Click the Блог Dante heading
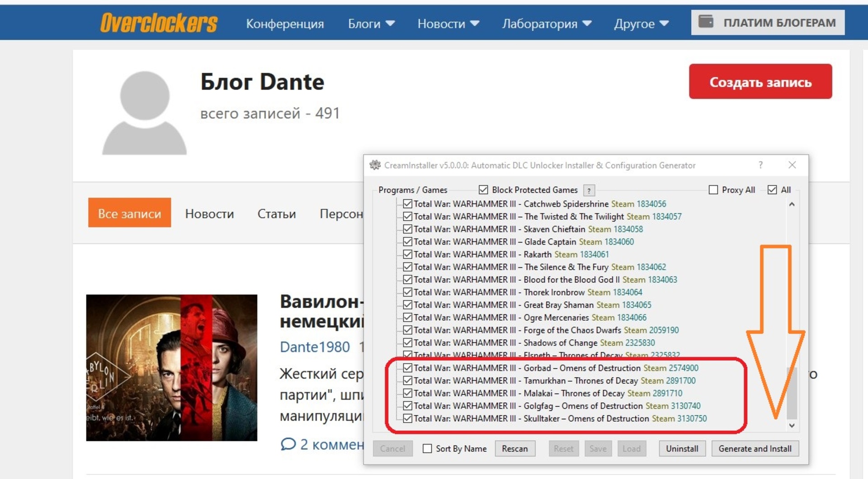The width and height of the screenshot is (868, 479). click(262, 82)
